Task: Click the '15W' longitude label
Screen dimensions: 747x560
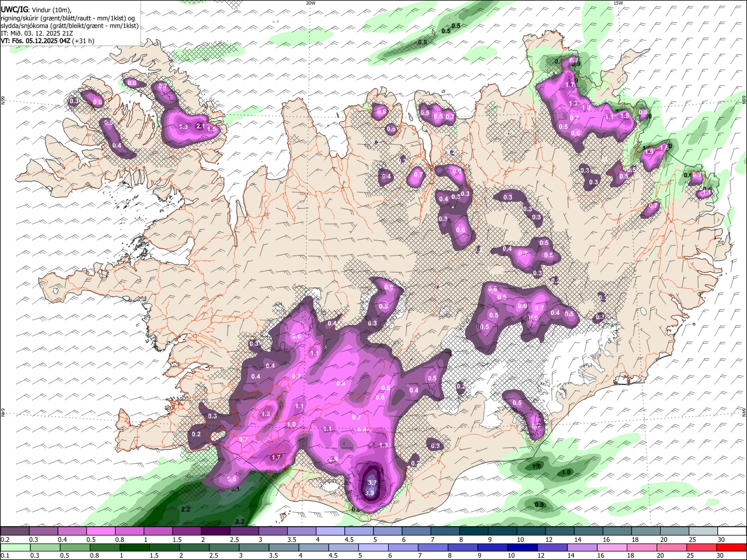Action: [618, 3]
